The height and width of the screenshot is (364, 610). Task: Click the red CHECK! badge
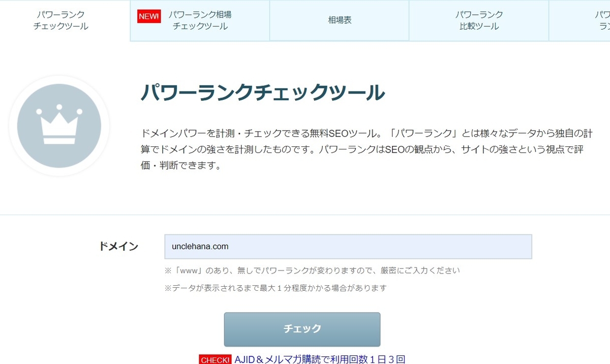coord(215,359)
